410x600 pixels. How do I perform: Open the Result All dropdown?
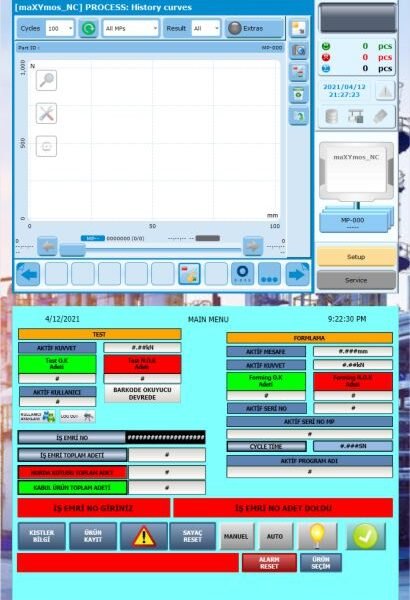tap(206, 28)
